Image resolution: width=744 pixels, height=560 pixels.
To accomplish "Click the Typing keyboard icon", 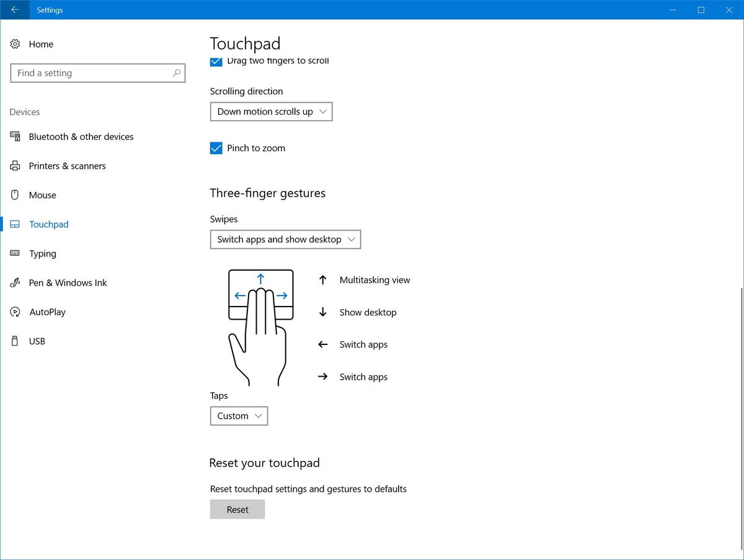I will (15, 253).
